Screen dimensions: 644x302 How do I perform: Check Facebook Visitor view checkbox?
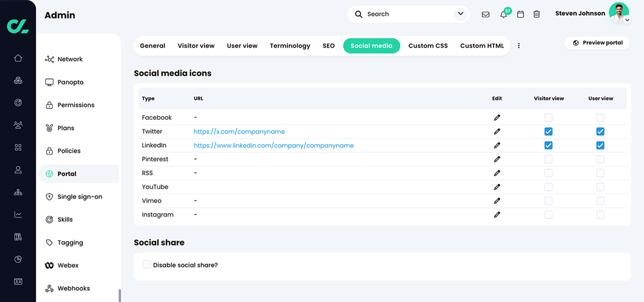(x=548, y=118)
